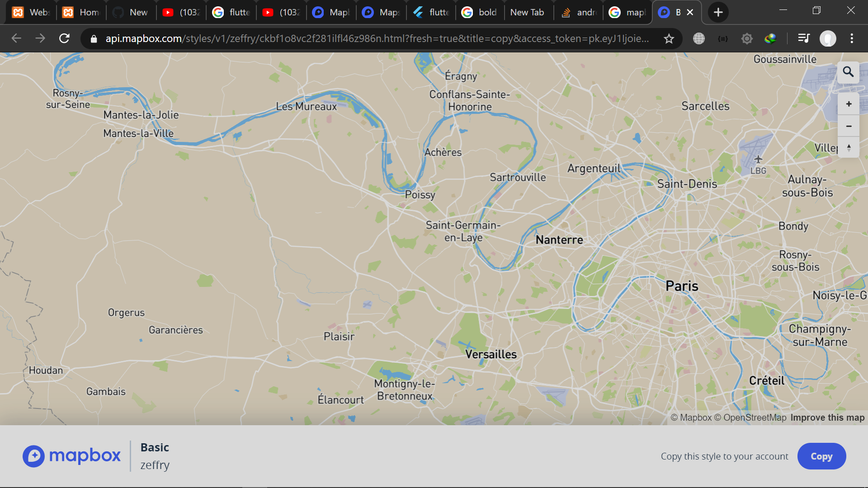Viewport: 868px width, 488px height.
Task: Reload the page
Action: pos(64,39)
